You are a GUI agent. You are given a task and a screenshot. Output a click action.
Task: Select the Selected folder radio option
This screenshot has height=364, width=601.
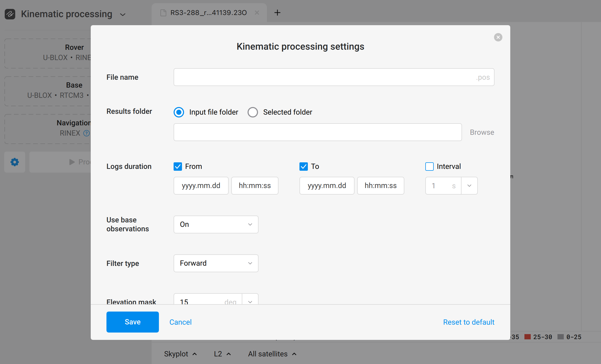click(x=253, y=112)
